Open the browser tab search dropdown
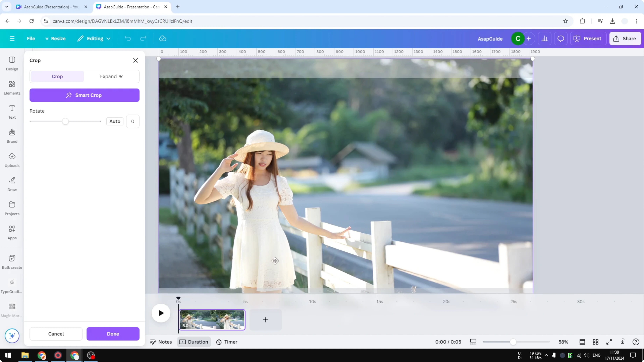644x362 pixels. coord(7,7)
